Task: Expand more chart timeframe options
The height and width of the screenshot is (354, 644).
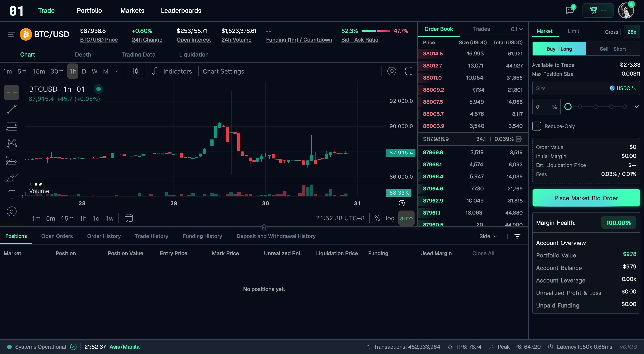Action: click(x=117, y=71)
